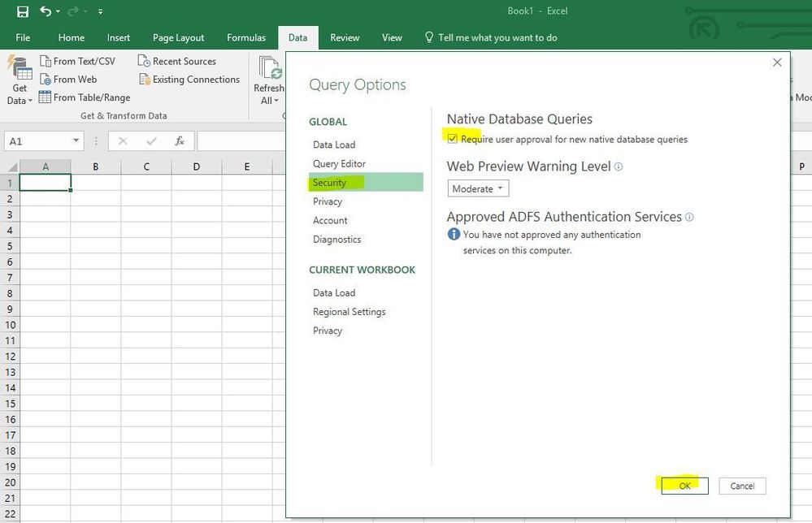Viewport: 812px width, 523px height.
Task: Click the Existing Connections icon
Action: coord(144,80)
